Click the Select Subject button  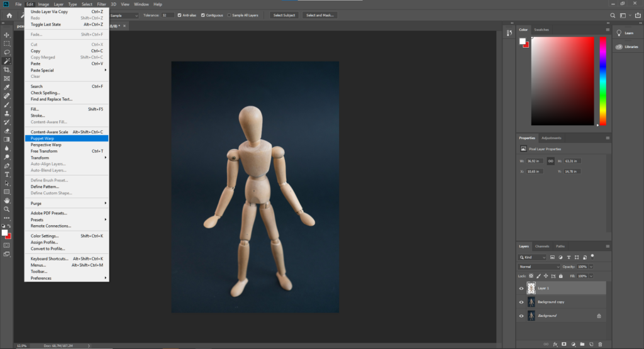point(284,15)
